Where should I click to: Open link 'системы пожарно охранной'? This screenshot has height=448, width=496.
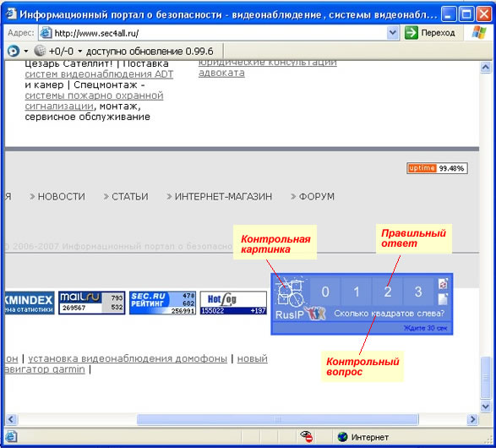point(94,96)
